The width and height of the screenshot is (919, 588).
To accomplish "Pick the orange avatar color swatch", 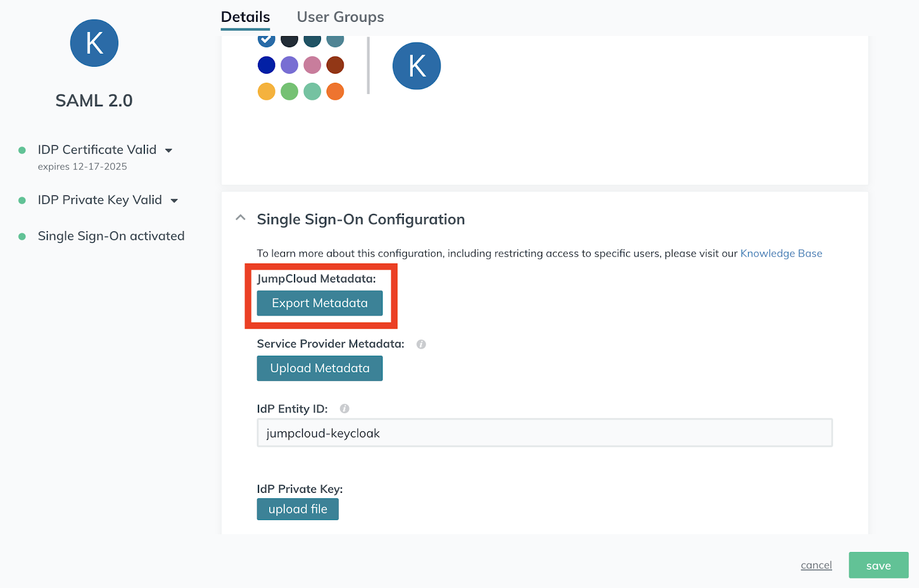I will point(335,91).
